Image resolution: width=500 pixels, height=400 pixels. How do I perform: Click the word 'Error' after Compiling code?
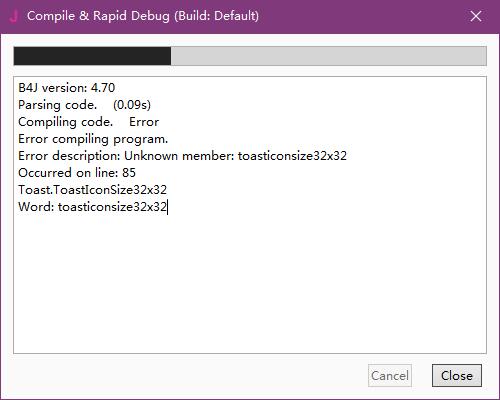pyautogui.click(x=144, y=122)
